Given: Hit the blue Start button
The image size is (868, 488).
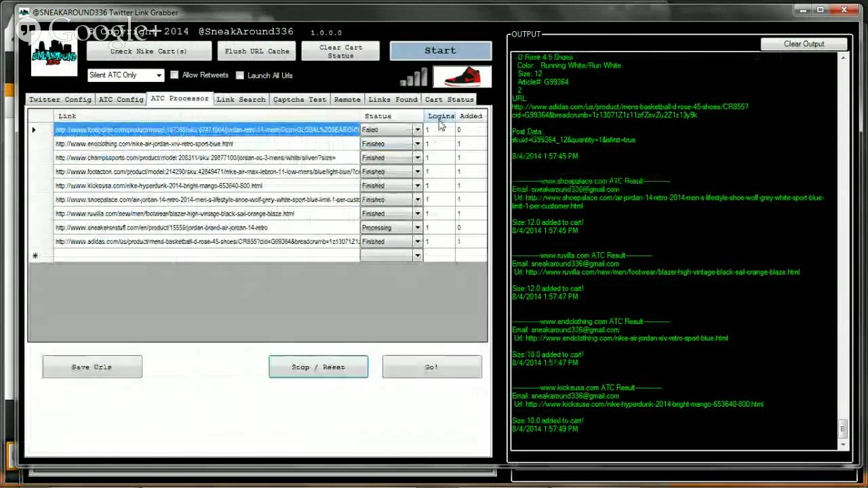Looking at the screenshot, I should coord(441,51).
